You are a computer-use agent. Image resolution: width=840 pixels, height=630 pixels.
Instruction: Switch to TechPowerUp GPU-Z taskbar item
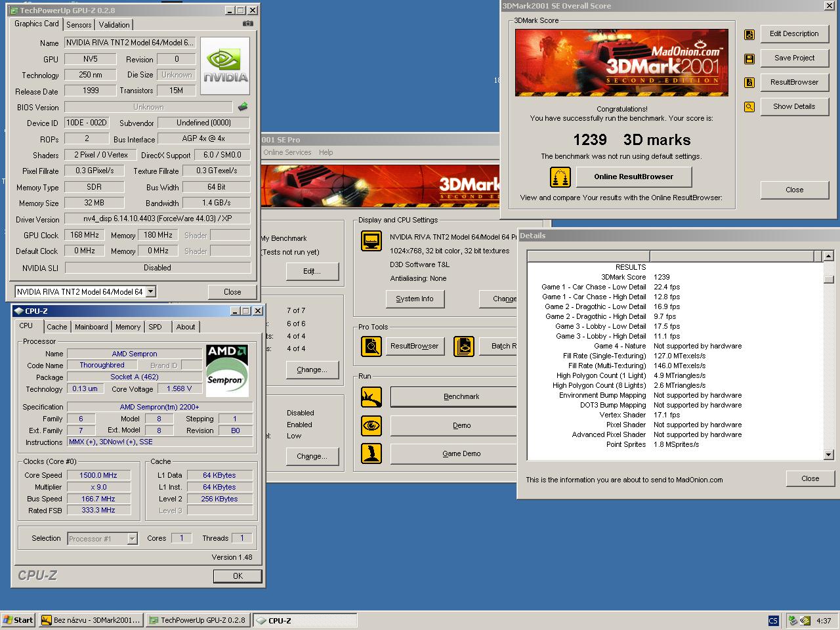[x=198, y=620]
